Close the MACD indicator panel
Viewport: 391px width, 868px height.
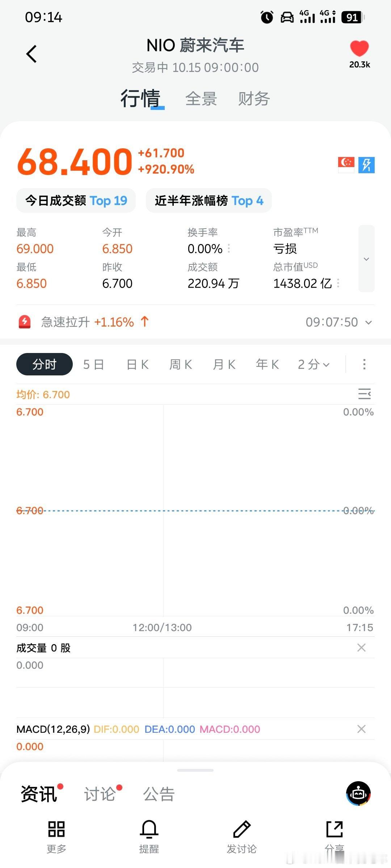[361, 729]
